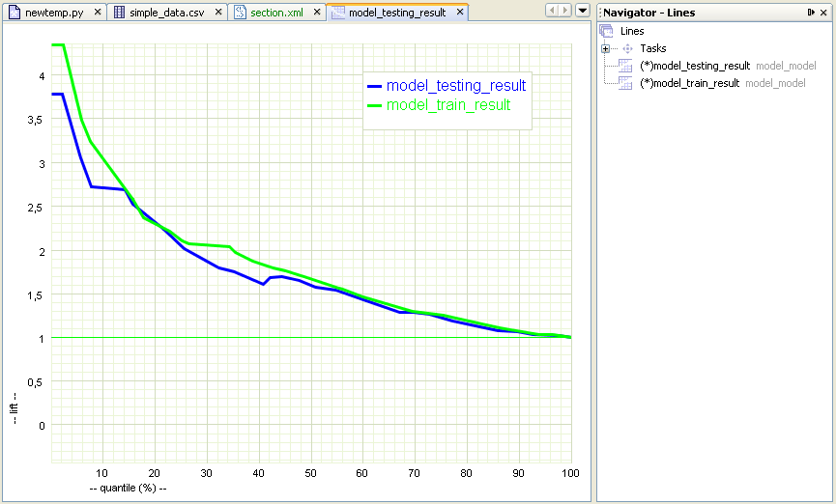Click the quantile (%) axis label
836x504 pixels.
point(128,488)
